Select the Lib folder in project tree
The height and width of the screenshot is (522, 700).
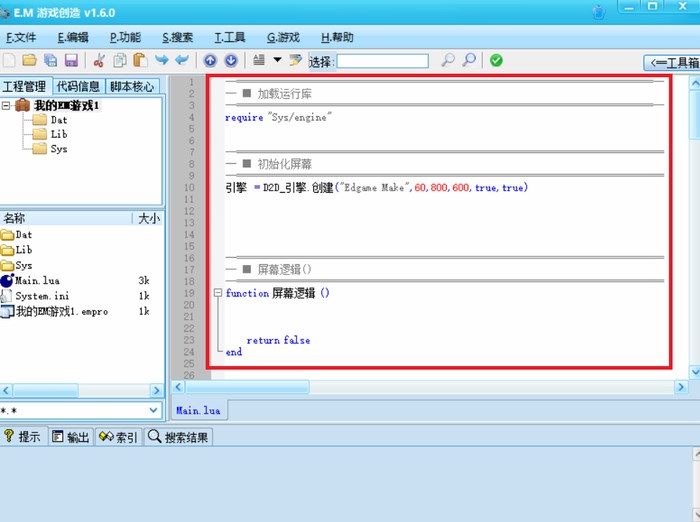[x=58, y=134]
